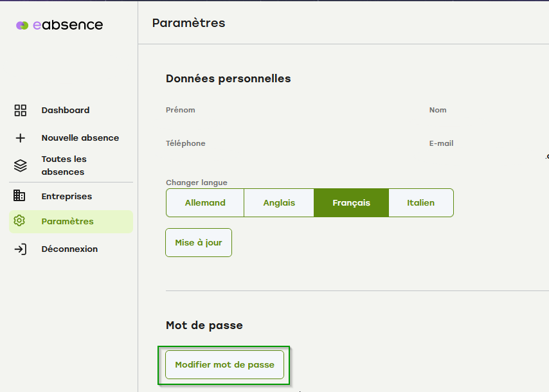549x392 pixels.
Task: Select Allemand as language
Action: tap(204, 202)
